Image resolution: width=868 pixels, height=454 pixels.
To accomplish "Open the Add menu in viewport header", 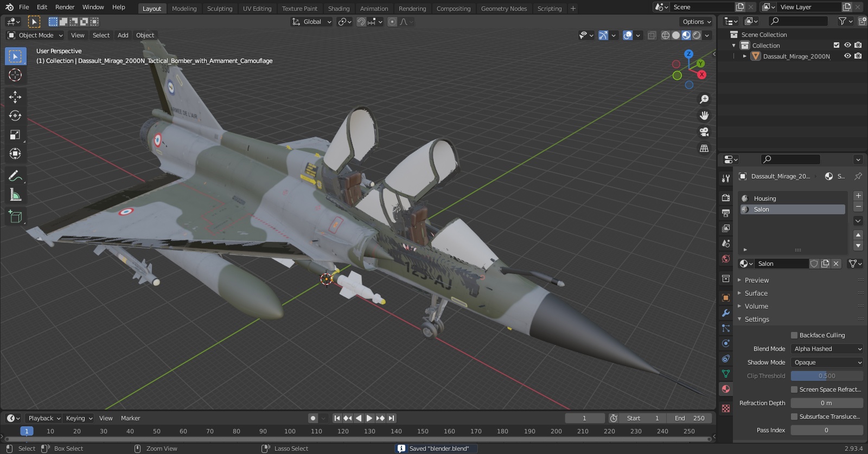I will (123, 35).
